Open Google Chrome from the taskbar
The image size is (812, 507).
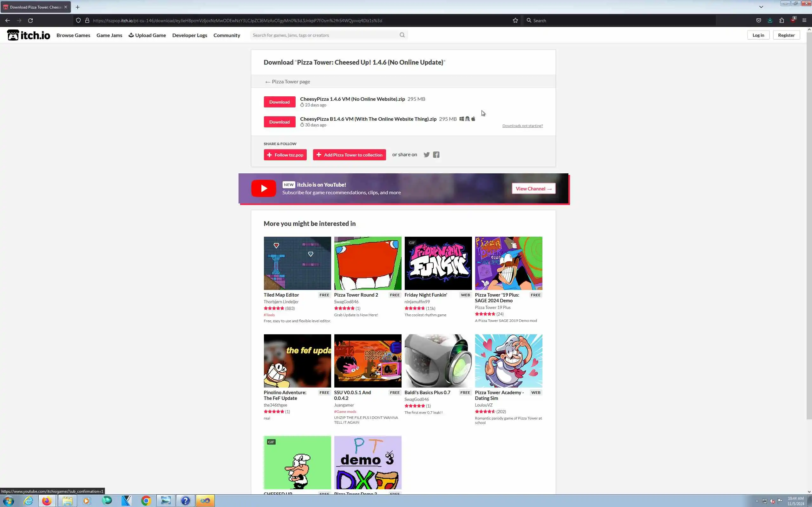[146, 501]
